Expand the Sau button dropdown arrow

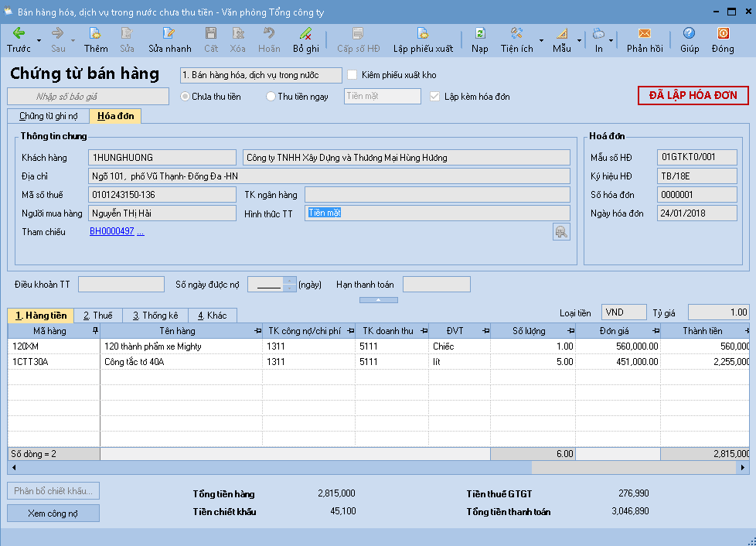(x=73, y=40)
